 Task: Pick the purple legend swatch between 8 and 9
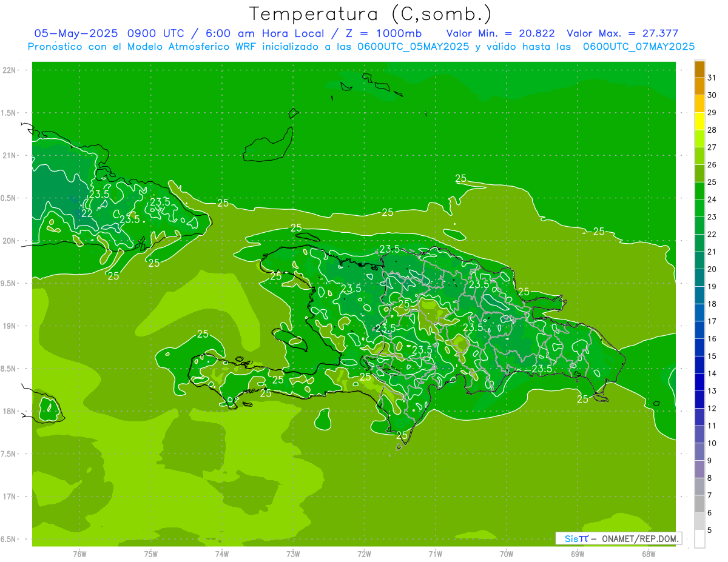click(x=699, y=469)
